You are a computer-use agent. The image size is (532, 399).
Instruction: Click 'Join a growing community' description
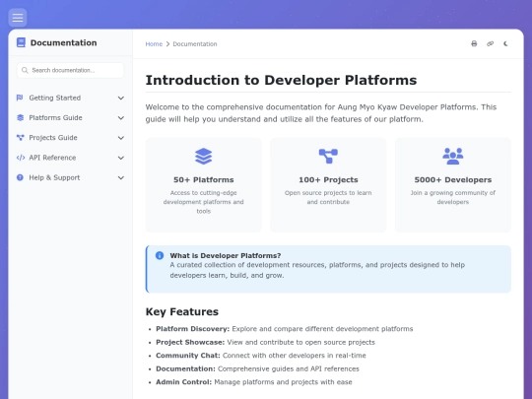pos(453,197)
